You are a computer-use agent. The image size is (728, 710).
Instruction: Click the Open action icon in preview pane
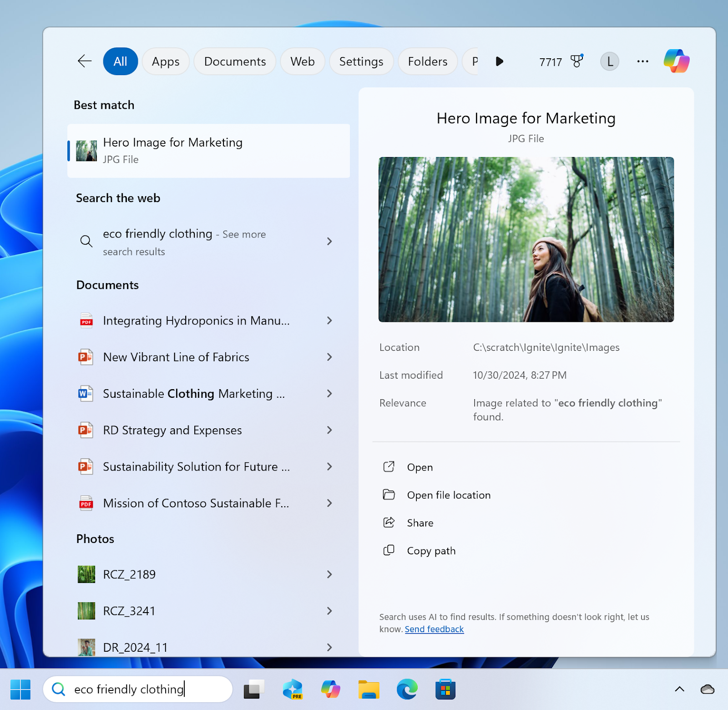click(389, 467)
